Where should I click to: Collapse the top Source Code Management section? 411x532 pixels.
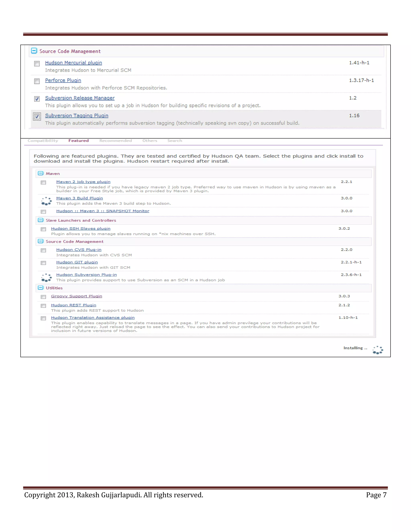click(x=34, y=51)
